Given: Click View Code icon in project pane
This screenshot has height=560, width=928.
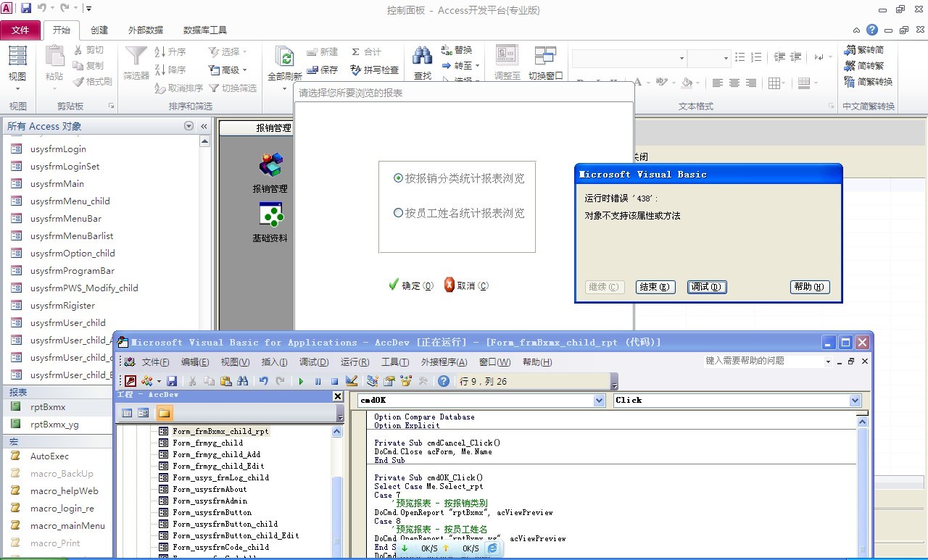Looking at the screenshot, I should coord(127,413).
